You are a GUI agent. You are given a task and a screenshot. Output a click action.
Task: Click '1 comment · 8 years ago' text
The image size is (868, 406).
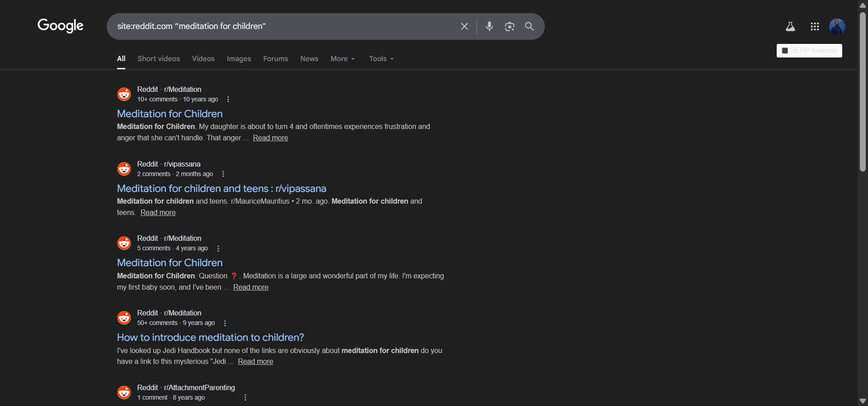171,398
